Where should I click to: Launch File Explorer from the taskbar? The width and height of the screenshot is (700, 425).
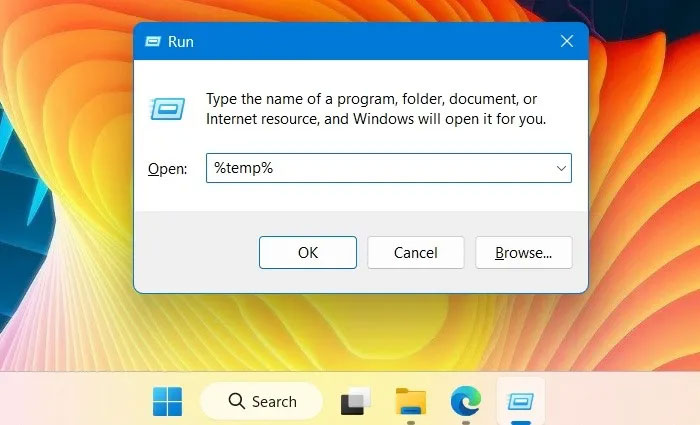(x=410, y=402)
